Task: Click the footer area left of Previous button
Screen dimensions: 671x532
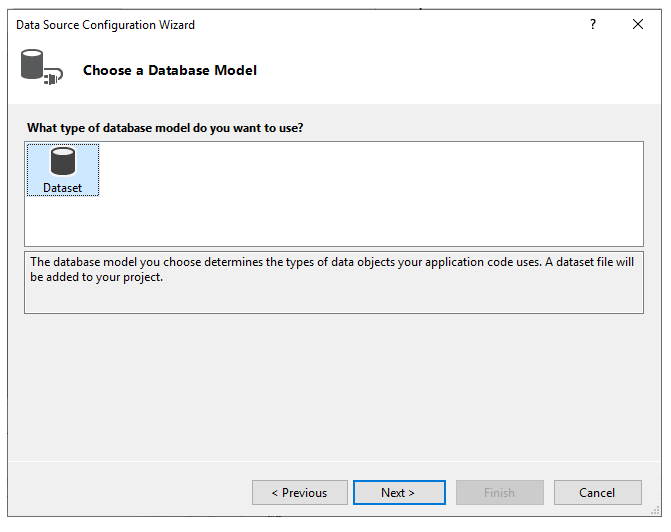Action: (130, 492)
